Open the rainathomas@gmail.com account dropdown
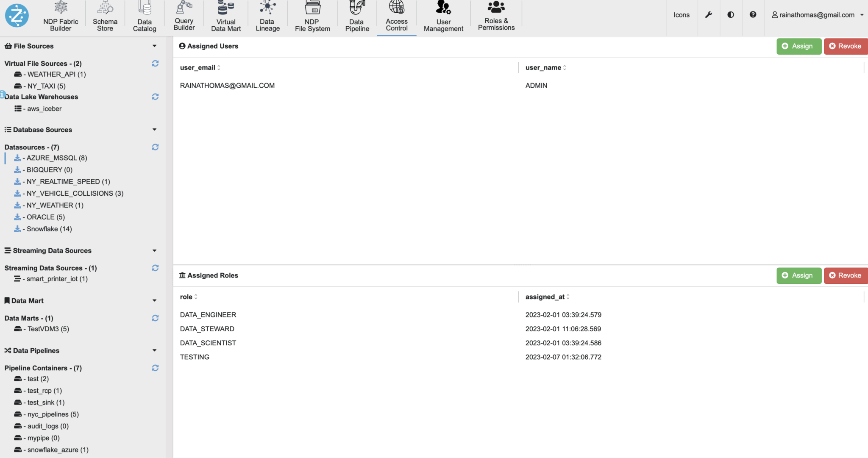This screenshot has height=458, width=868. coord(817,15)
